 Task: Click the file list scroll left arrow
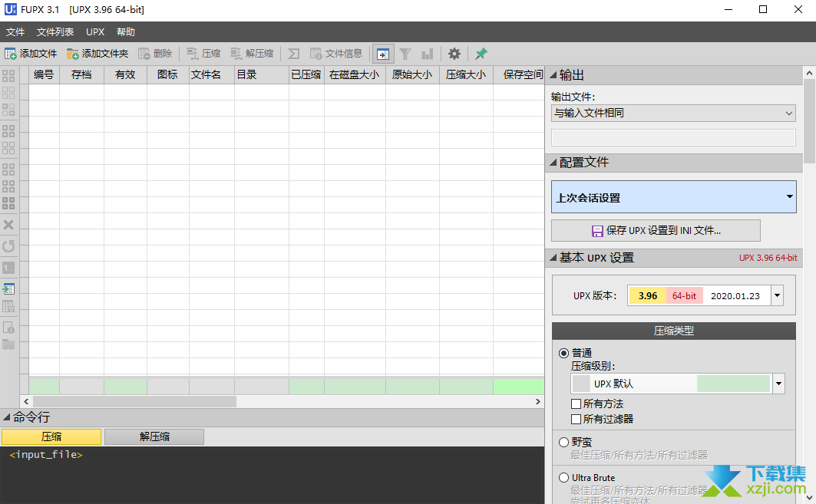point(26,401)
